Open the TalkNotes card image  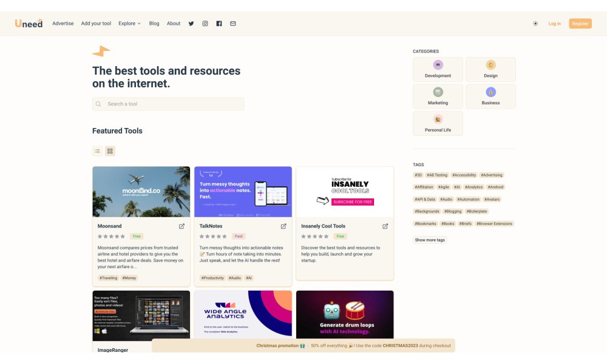[x=243, y=192]
